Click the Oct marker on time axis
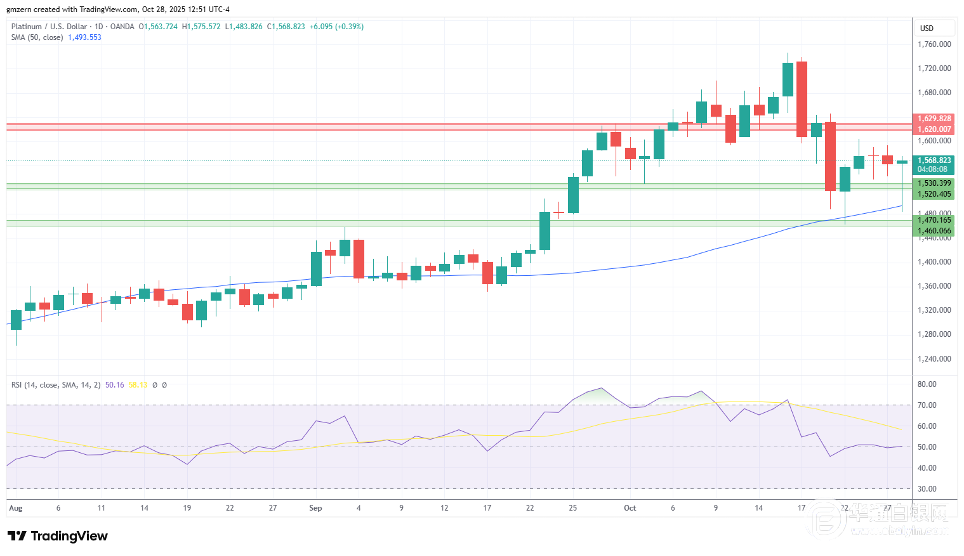The height and width of the screenshot is (556, 964). [x=631, y=507]
